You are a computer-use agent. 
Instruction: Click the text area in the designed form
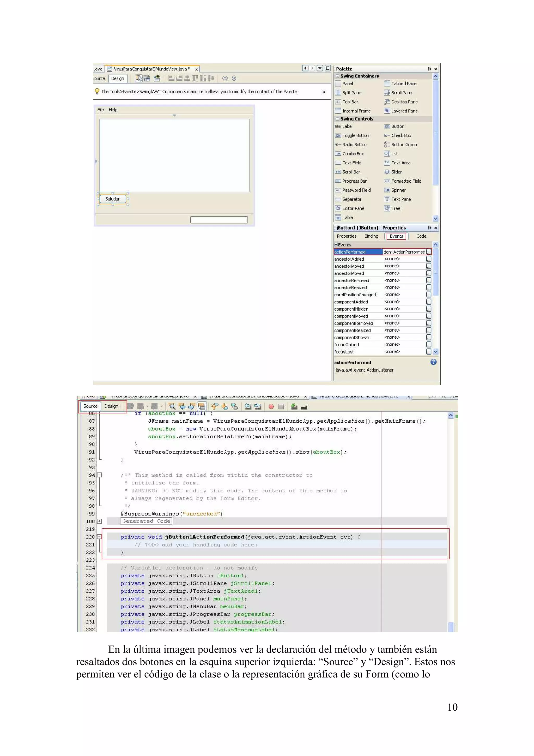[x=174, y=155]
